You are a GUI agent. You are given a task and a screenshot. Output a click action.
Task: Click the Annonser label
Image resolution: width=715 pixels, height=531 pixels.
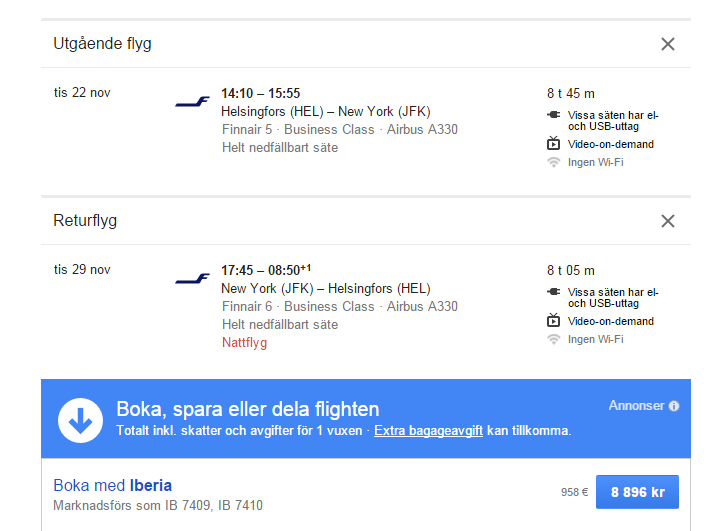(x=636, y=406)
